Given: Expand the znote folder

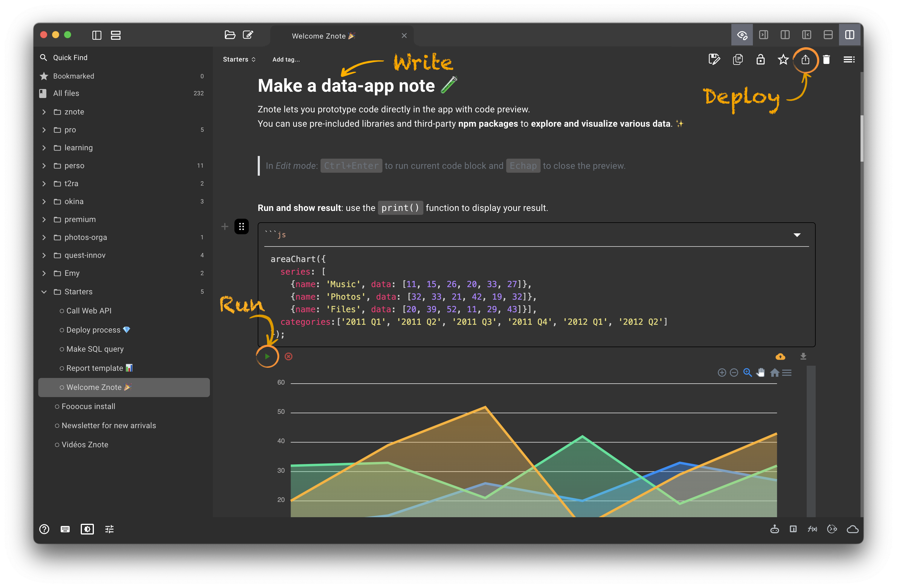Looking at the screenshot, I should 44,112.
